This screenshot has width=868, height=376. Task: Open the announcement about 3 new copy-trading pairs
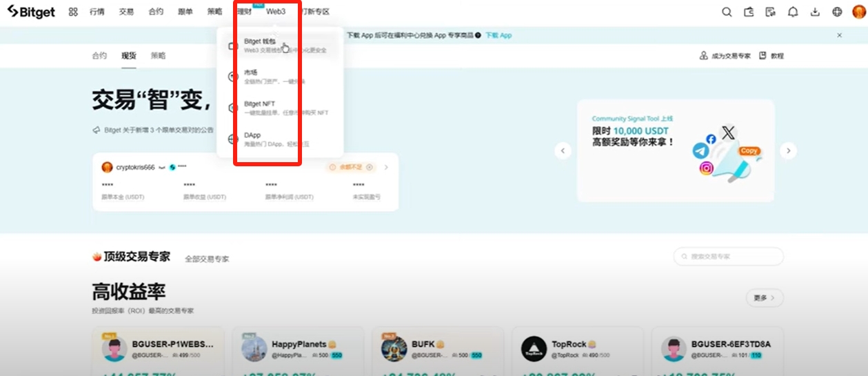coord(159,130)
